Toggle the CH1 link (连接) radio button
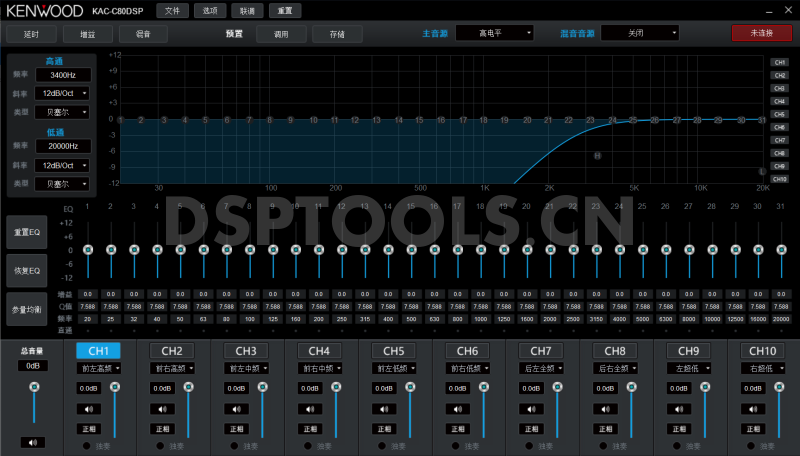Image resolution: width=800 pixels, height=456 pixels. pos(85,445)
